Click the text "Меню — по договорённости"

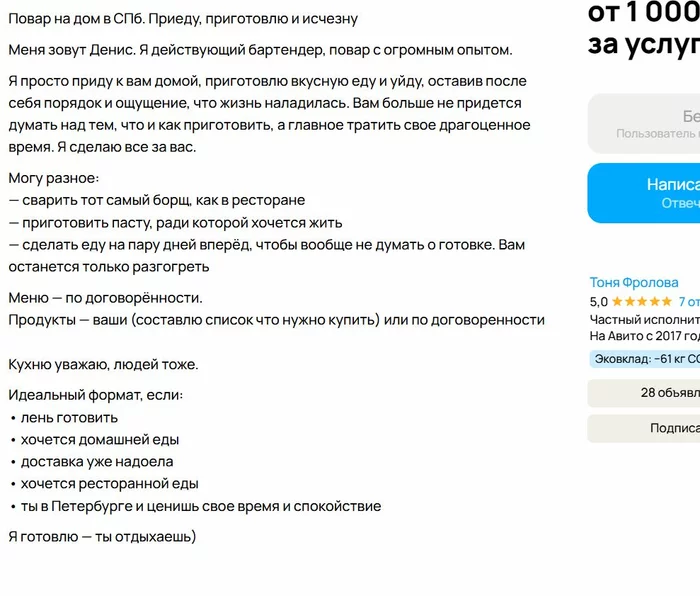tap(106, 298)
